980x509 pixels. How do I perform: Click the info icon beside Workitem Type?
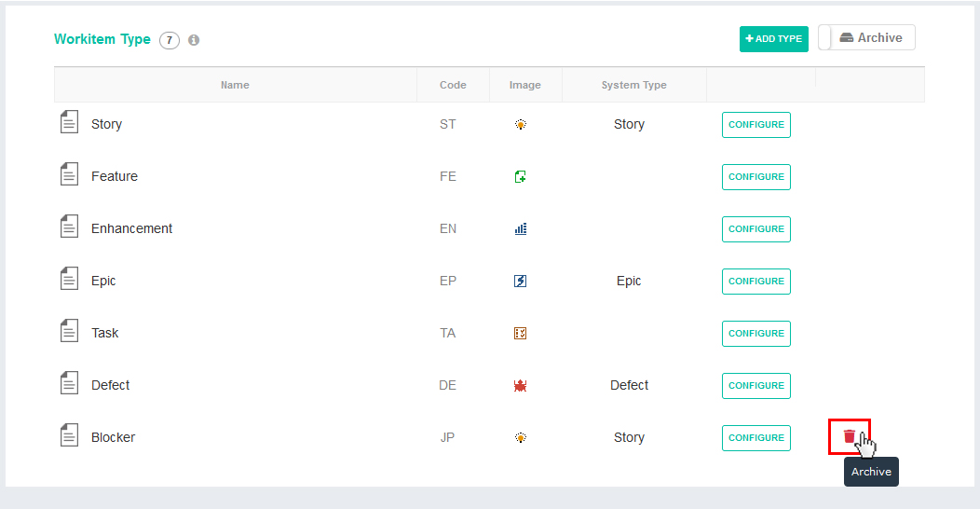pyautogui.click(x=194, y=40)
